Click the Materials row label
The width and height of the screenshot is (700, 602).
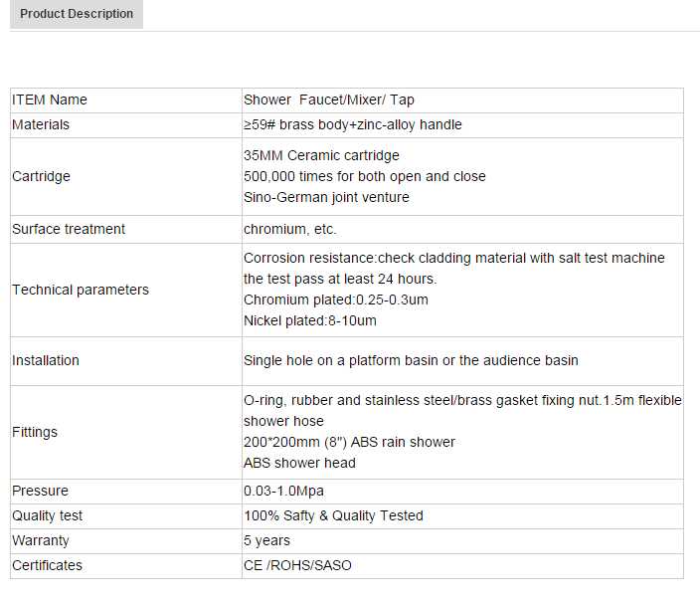point(41,124)
